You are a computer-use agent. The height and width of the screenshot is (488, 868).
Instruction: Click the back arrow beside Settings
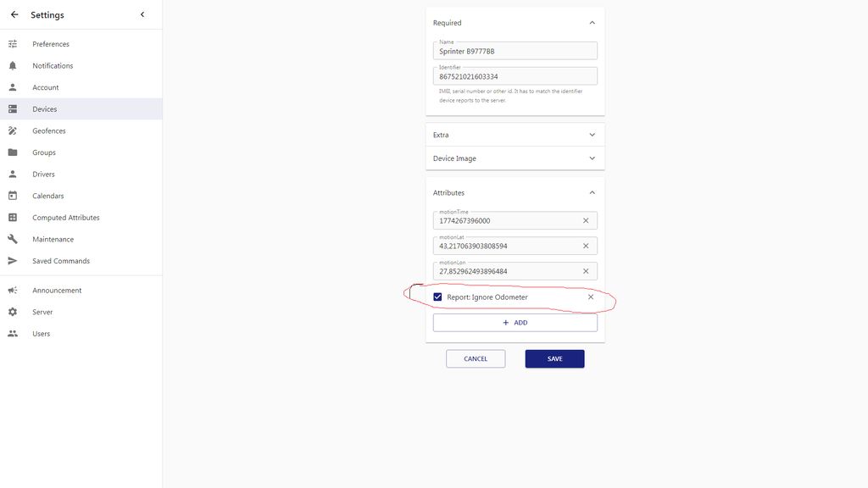pos(14,14)
